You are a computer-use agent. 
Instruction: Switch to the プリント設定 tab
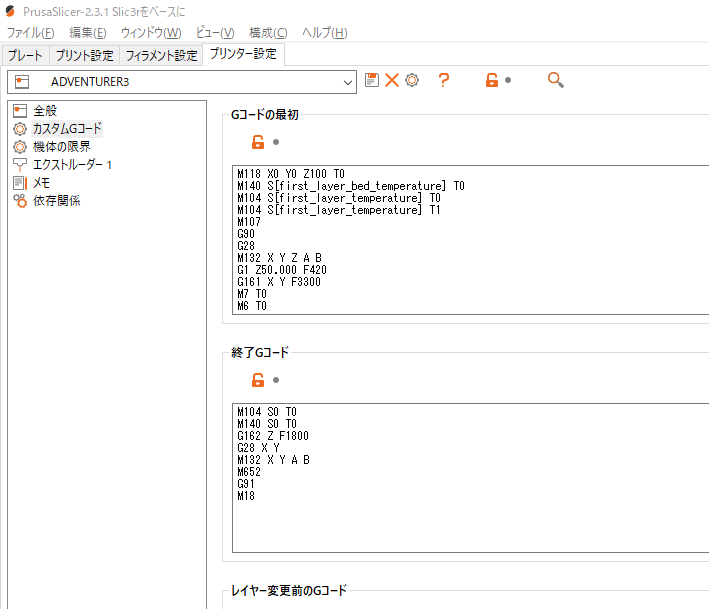(x=85, y=55)
